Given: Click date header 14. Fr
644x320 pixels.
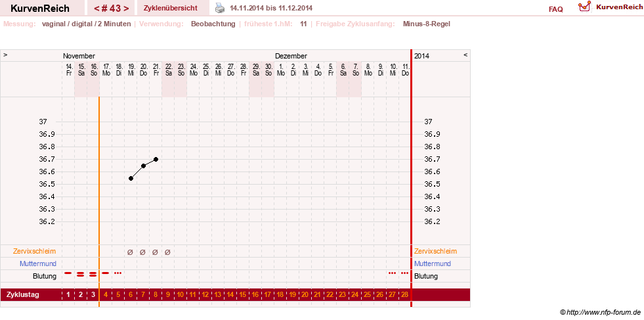Looking at the screenshot, I should click(68, 70).
